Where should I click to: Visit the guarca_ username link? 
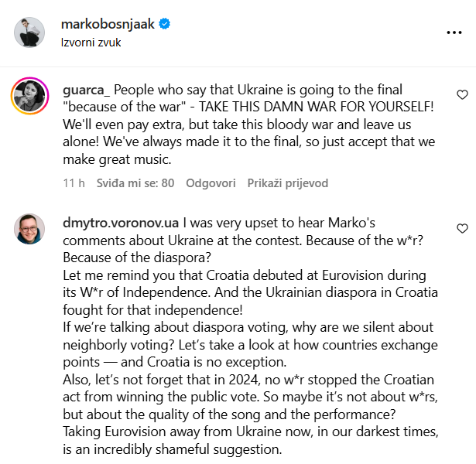(86, 90)
